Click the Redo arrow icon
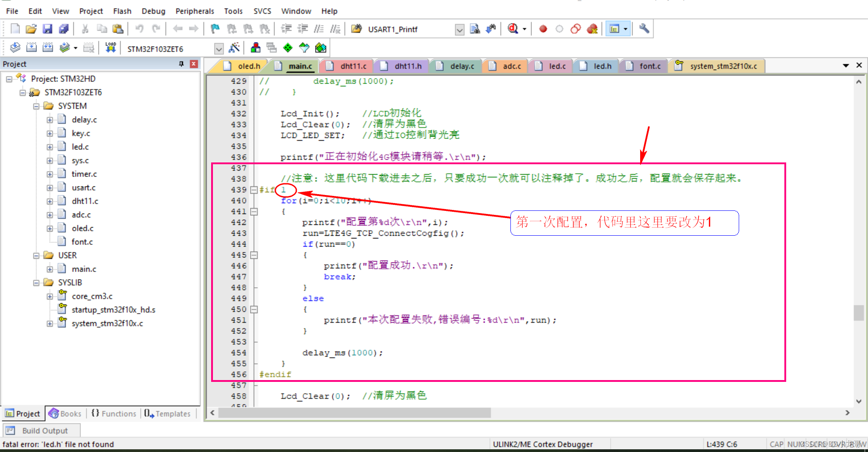The image size is (868, 452). 156,29
